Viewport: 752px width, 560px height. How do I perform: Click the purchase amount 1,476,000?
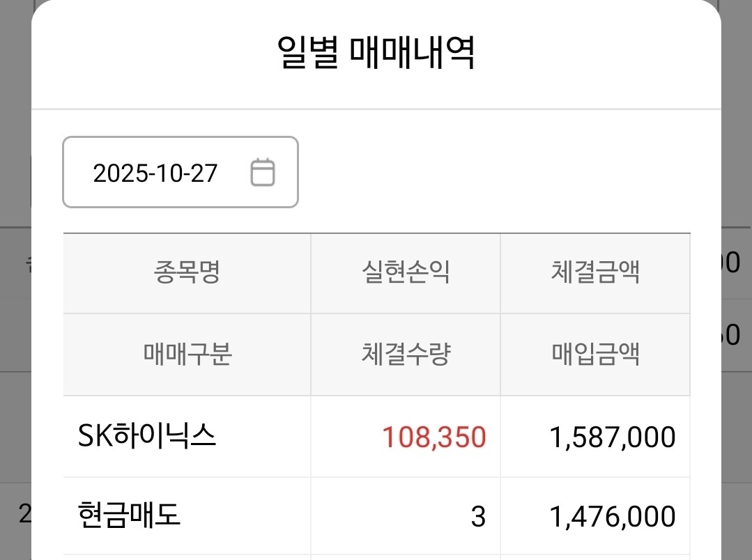click(x=612, y=517)
